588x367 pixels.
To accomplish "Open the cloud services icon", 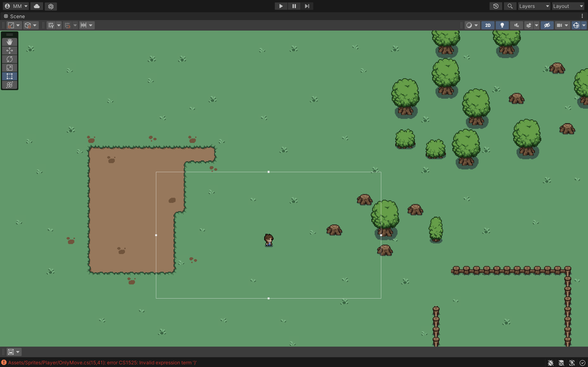I will tap(37, 6).
